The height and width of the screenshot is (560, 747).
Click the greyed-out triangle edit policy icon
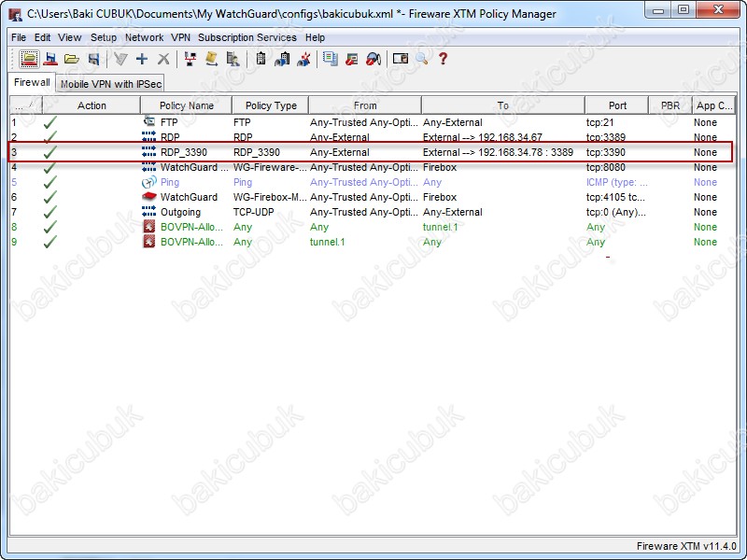(x=120, y=59)
